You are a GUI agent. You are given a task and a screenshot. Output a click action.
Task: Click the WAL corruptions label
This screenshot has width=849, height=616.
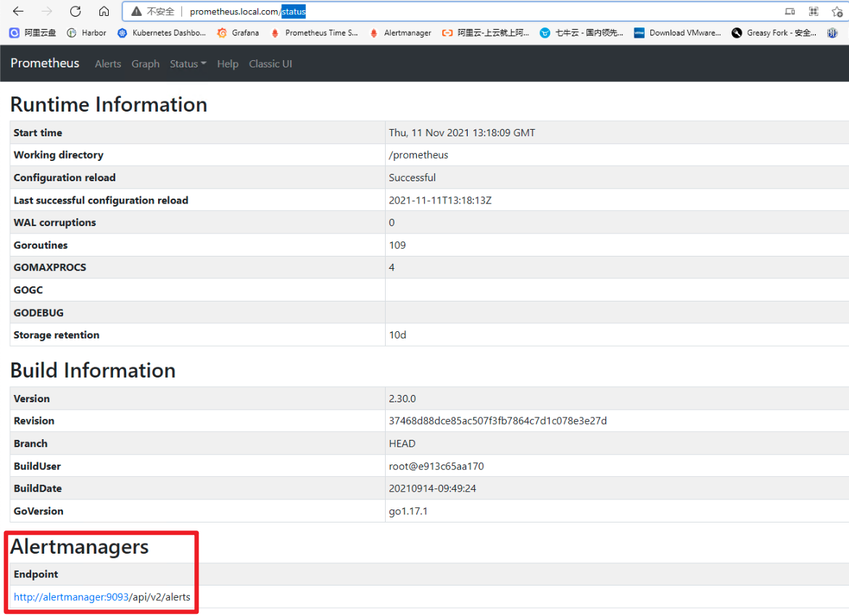(x=54, y=222)
